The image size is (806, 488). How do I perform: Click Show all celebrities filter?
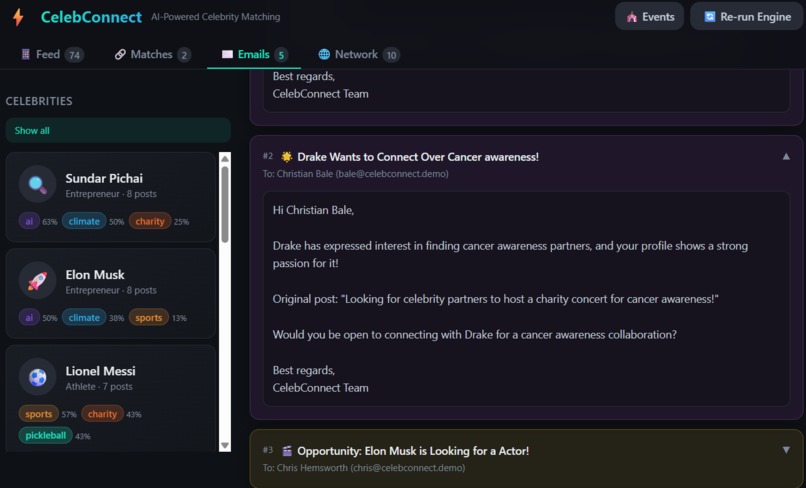(x=118, y=131)
